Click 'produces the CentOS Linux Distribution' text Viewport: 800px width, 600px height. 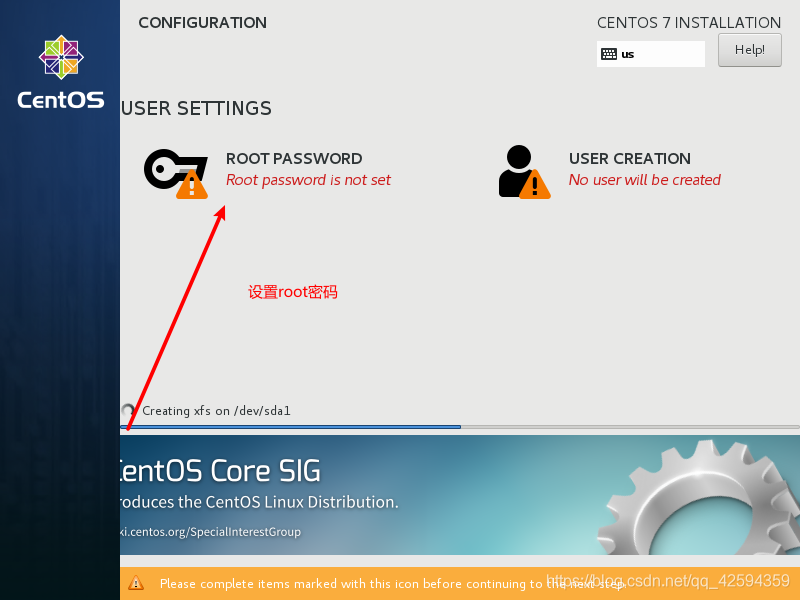point(259,502)
